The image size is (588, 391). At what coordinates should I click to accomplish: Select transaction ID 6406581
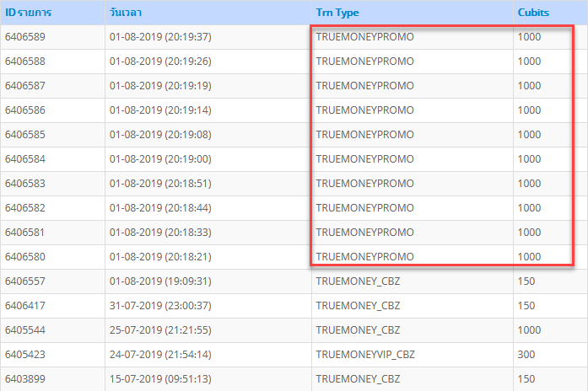24,233
